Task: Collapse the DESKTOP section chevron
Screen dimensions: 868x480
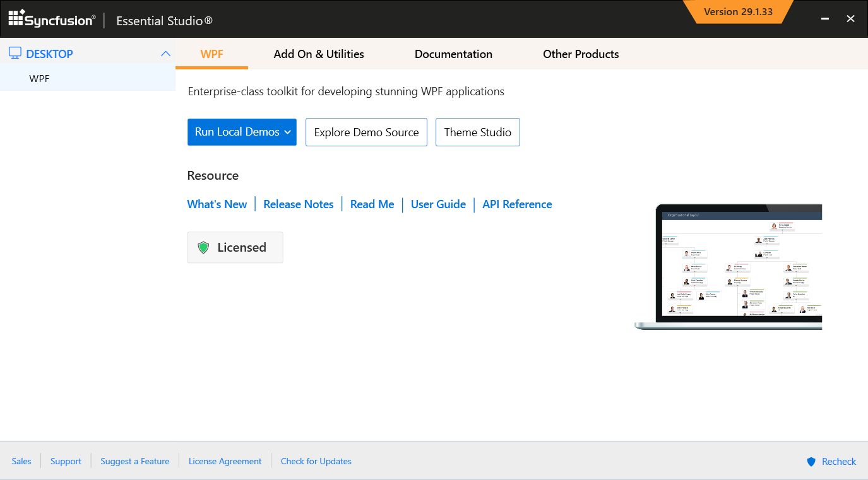Action: coord(165,54)
